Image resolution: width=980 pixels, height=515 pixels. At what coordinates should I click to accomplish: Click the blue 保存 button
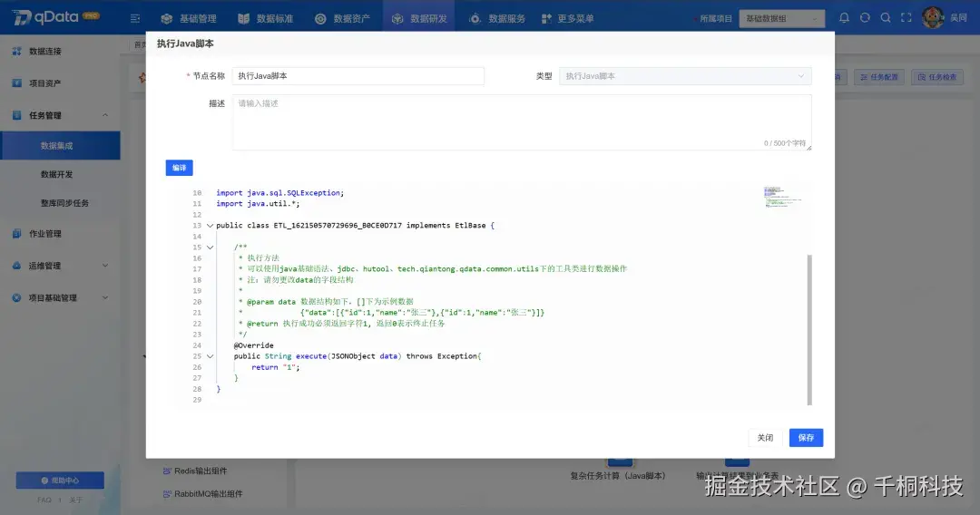807,438
